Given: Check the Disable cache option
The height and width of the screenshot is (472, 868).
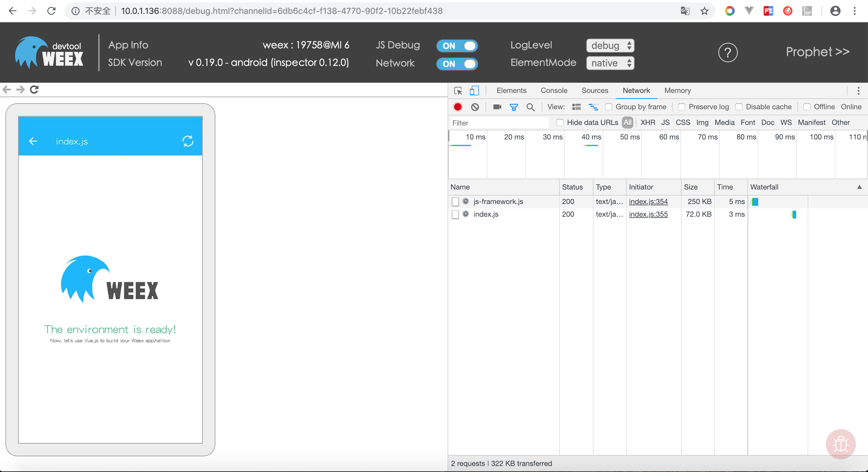Looking at the screenshot, I should coord(739,107).
